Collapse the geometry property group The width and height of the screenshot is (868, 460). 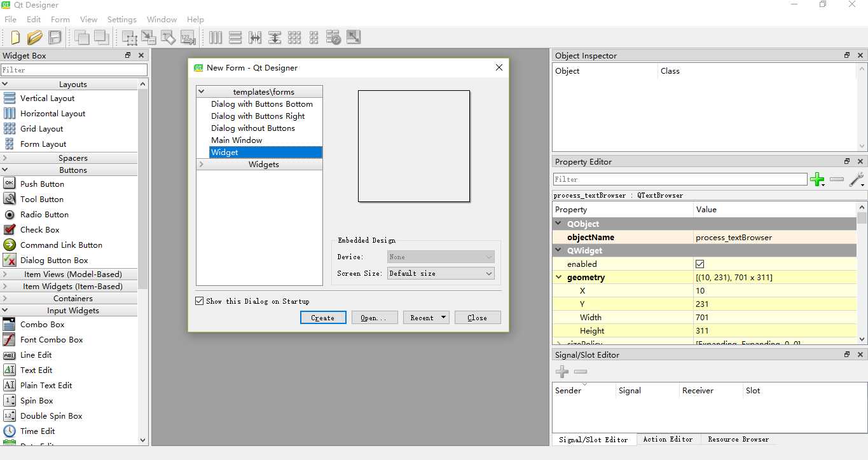(559, 277)
